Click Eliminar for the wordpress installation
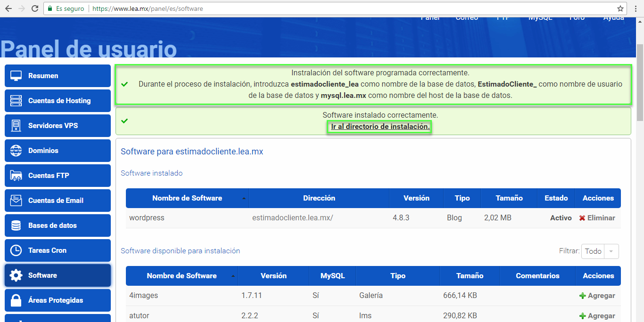This screenshot has height=322, width=644. pyautogui.click(x=601, y=218)
